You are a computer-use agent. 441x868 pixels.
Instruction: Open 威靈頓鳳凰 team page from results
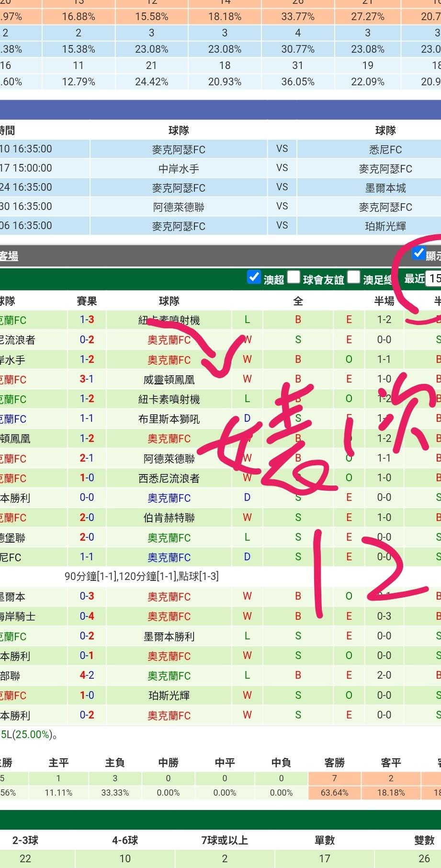tap(169, 380)
